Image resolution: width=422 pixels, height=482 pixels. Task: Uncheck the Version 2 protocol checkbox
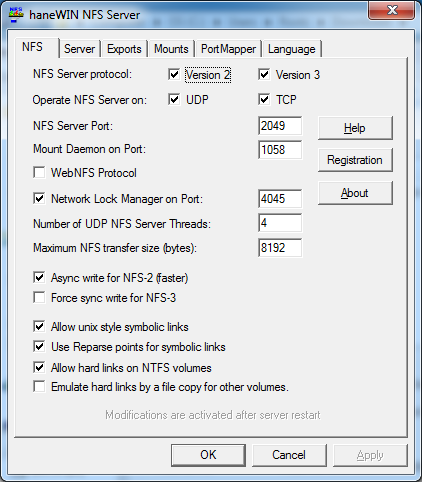[x=174, y=74]
